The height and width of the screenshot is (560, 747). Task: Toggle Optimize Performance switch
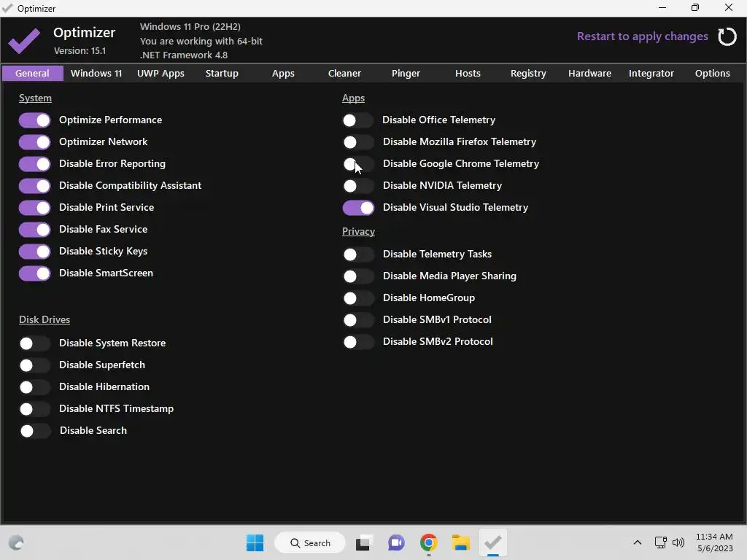35,120
